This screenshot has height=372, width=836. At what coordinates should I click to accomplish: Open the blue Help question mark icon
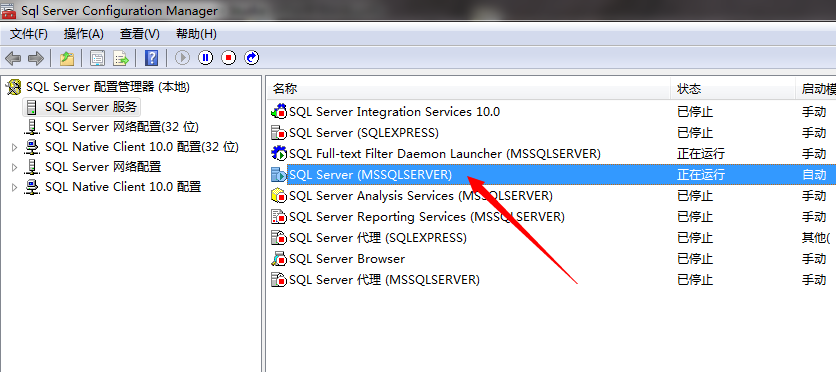[x=151, y=58]
